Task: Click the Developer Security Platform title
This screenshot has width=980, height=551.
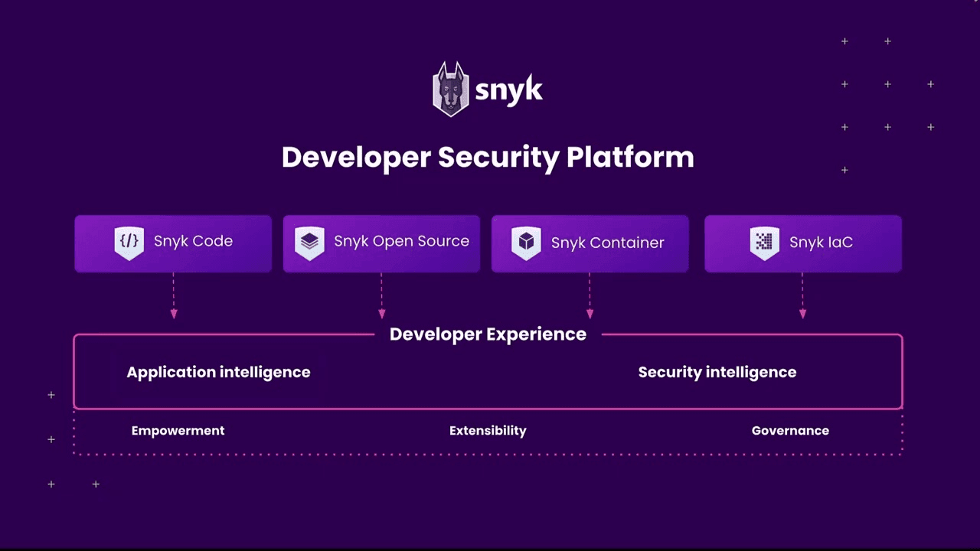Action: click(x=488, y=158)
